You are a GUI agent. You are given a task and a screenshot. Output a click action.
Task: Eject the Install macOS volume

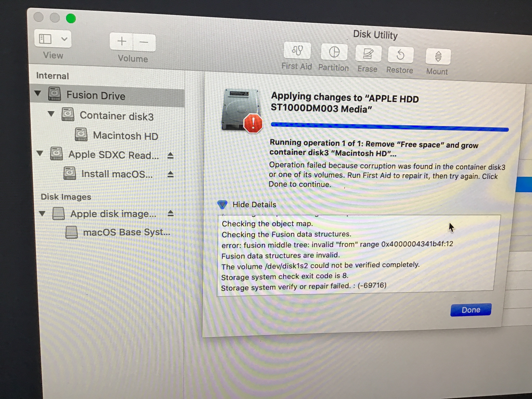point(170,174)
